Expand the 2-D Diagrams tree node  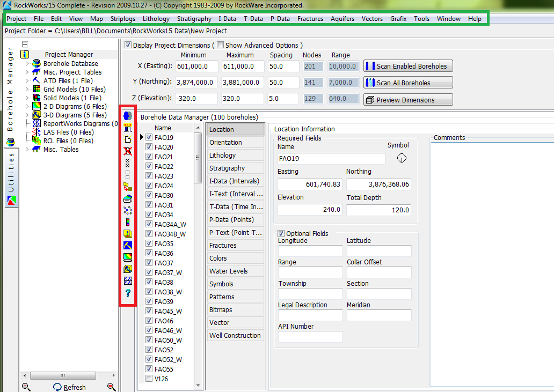[x=27, y=106]
